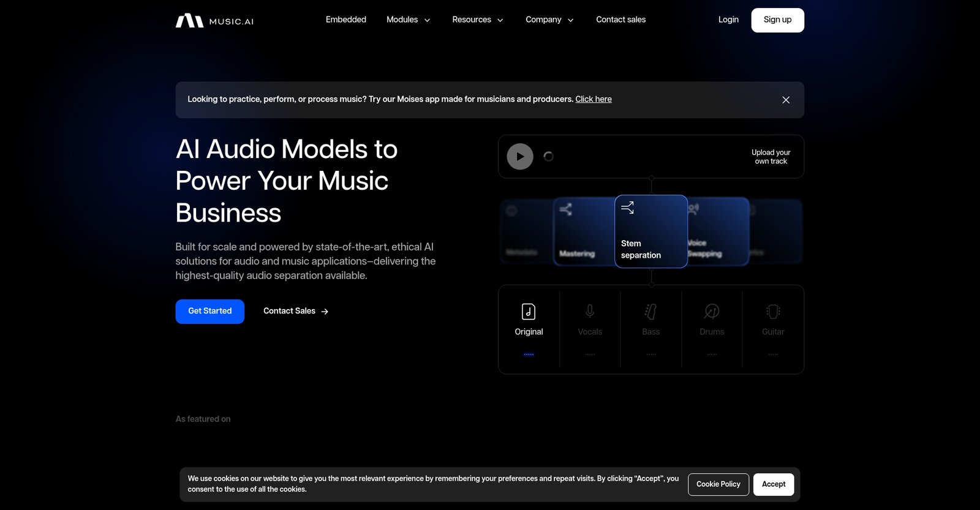The height and width of the screenshot is (510, 980).
Task: Play the demo track
Action: pos(520,157)
